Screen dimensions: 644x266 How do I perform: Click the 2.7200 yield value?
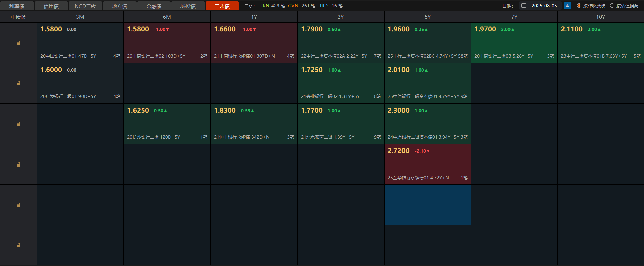(398, 151)
